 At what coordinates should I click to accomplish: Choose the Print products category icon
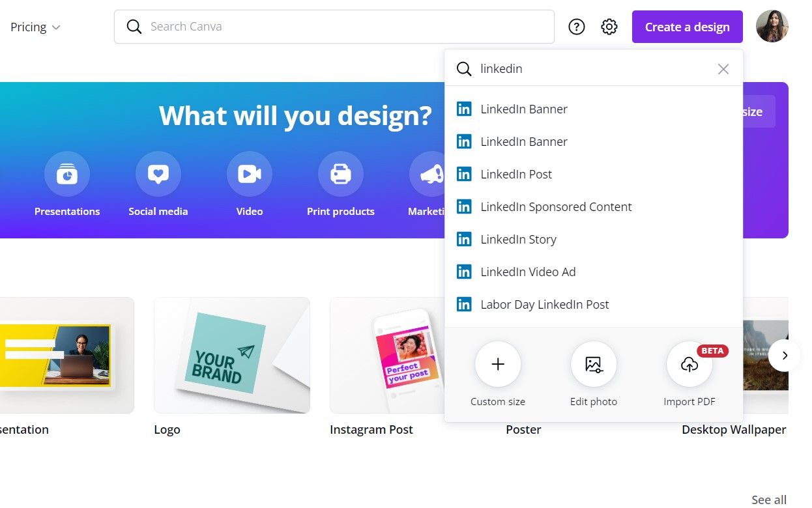point(341,173)
